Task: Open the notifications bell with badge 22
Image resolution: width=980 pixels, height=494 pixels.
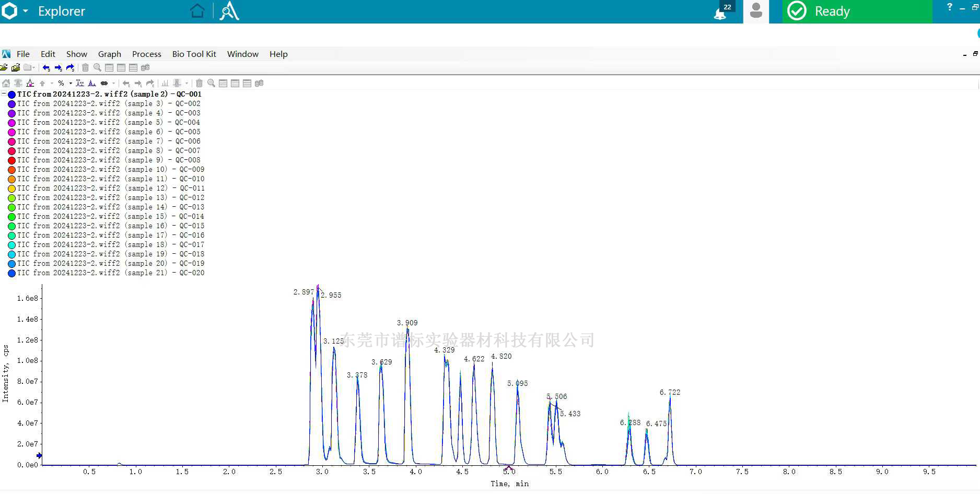Action: tap(721, 12)
